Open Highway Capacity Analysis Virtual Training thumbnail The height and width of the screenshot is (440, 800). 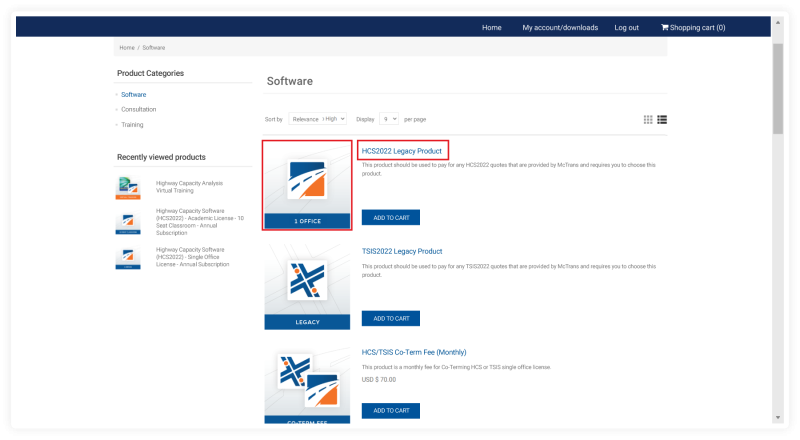(128, 188)
